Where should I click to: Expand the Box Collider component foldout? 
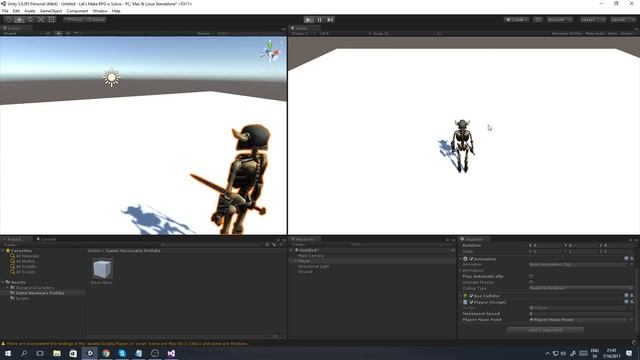pyautogui.click(x=460, y=296)
